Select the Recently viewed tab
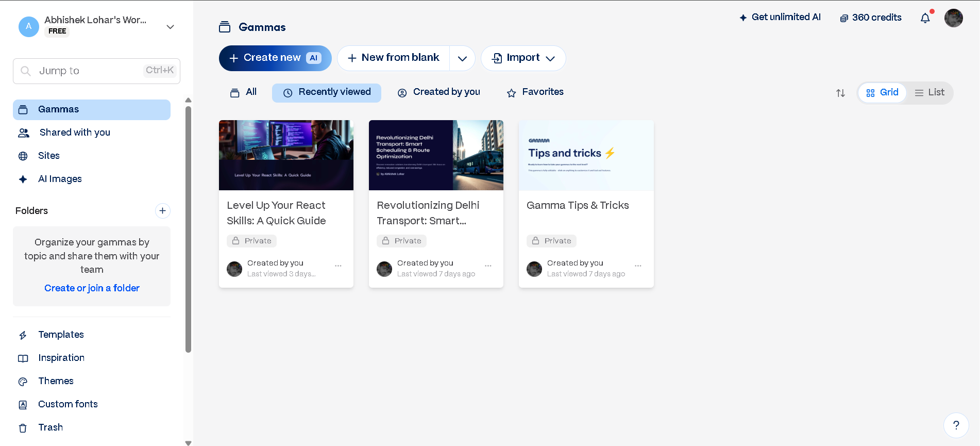The width and height of the screenshot is (980, 446). click(327, 93)
